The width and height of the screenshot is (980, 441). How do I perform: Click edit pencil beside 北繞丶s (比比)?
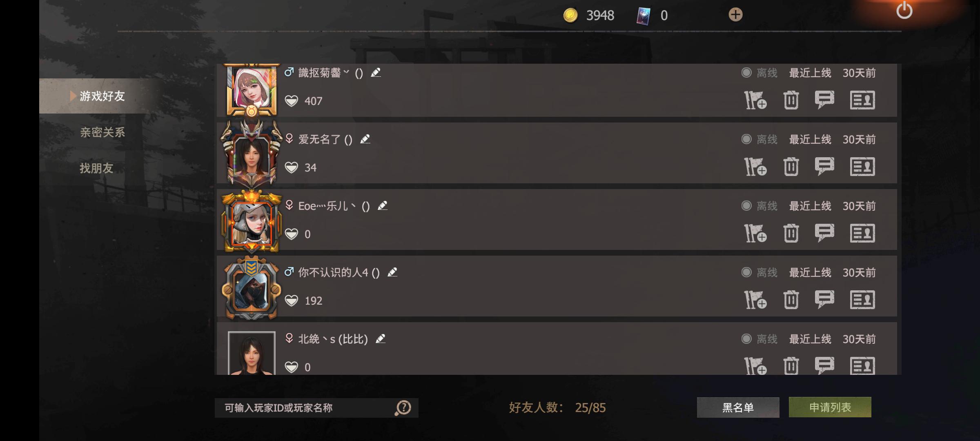click(x=381, y=339)
